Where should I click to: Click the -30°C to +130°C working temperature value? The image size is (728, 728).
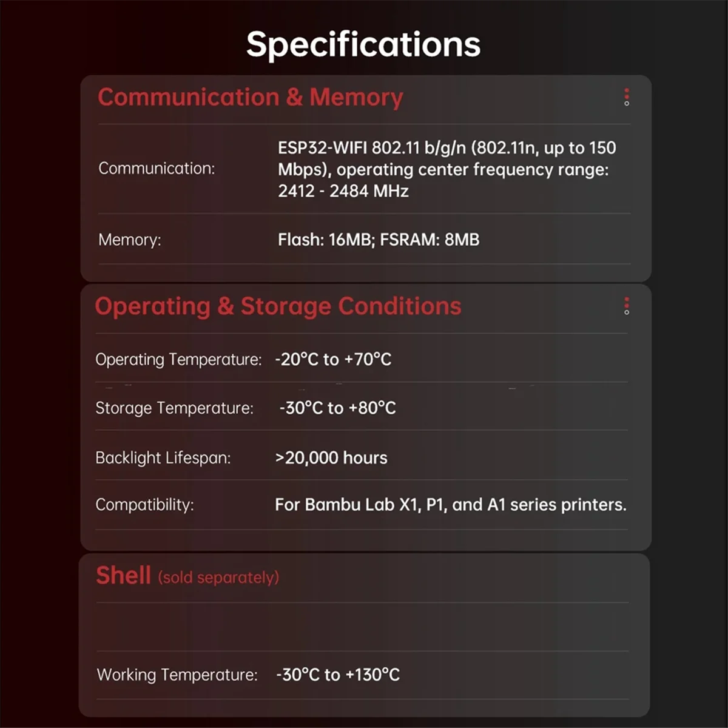338,675
